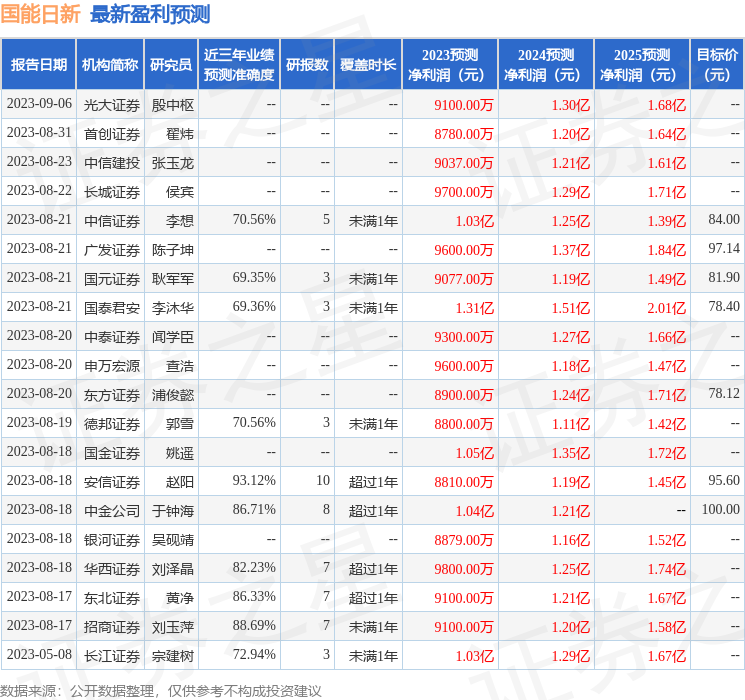The image size is (745, 700).
Task: Click researcher name 赵阳
Action: tap(180, 482)
